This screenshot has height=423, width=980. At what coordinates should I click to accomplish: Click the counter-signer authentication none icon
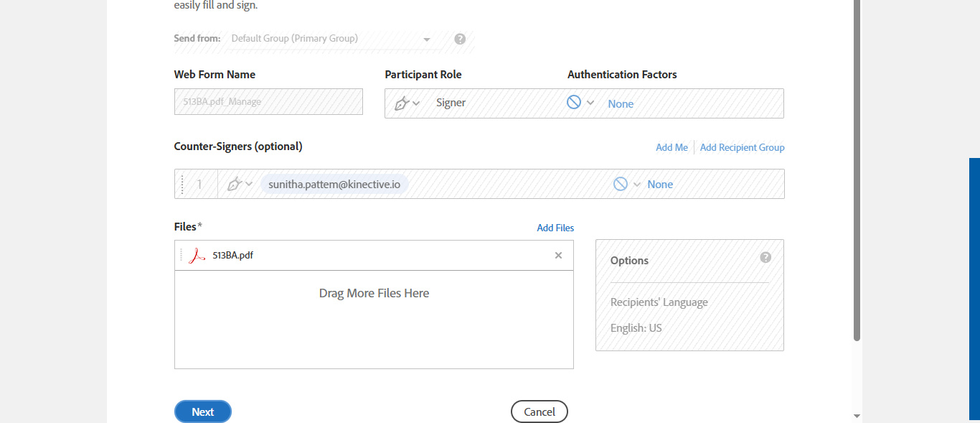pyautogui.click(x=621, y=184)
